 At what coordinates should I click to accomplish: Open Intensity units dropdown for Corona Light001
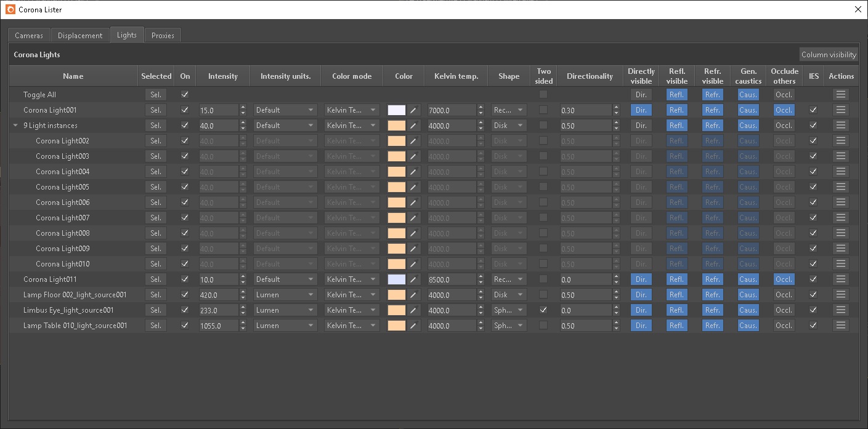click(x=285, y=110)
